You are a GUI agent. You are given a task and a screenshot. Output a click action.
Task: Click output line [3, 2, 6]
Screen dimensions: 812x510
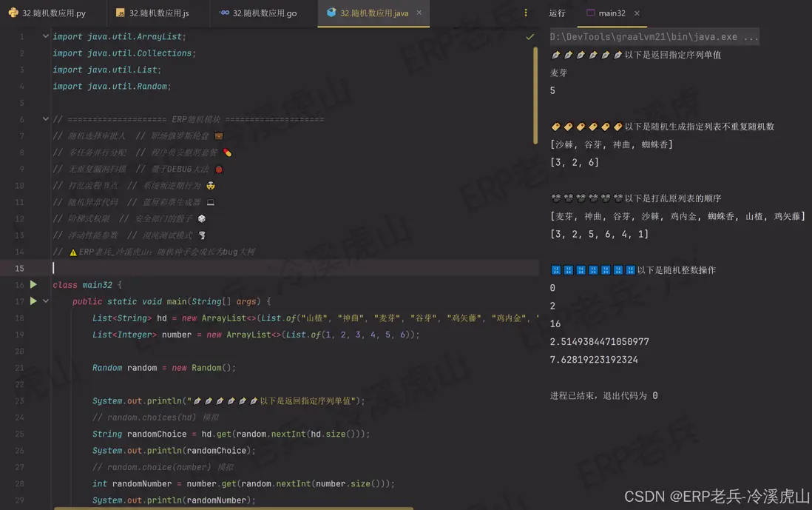pos(575,163)
